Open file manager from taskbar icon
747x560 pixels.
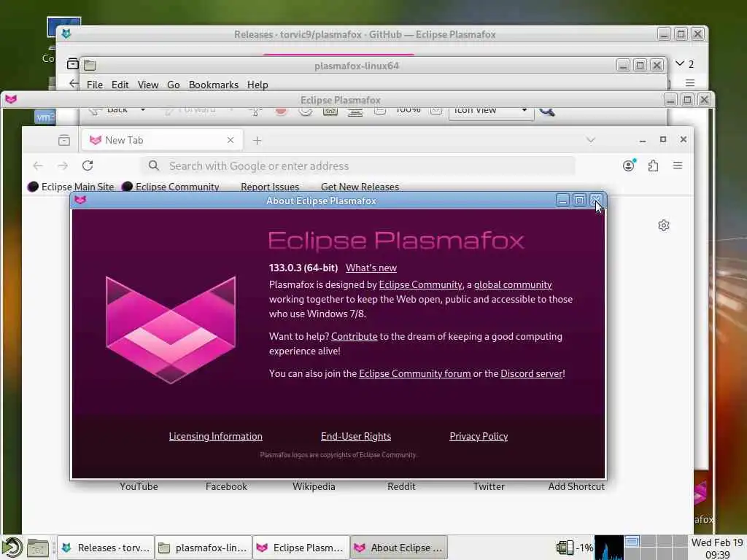tap(38, 548)
